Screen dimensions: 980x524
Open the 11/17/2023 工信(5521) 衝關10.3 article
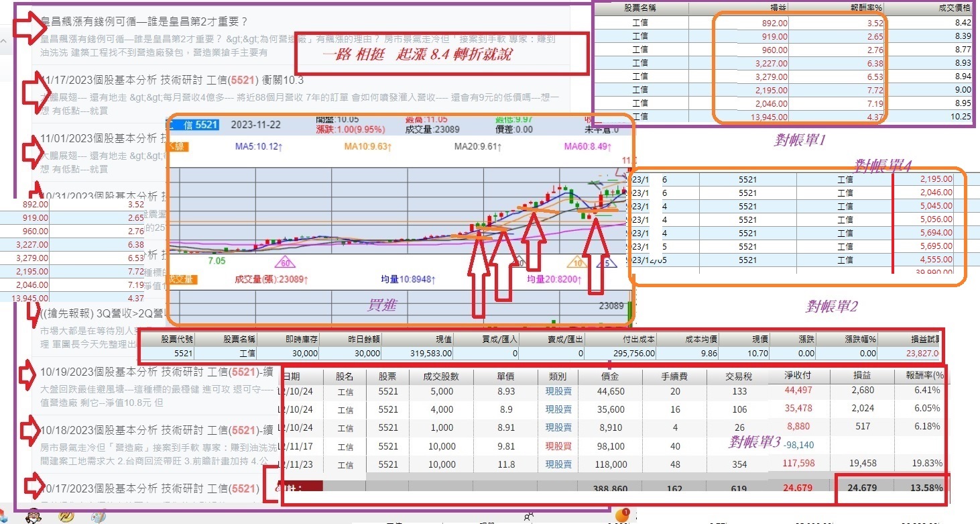(x=172, y=80)
